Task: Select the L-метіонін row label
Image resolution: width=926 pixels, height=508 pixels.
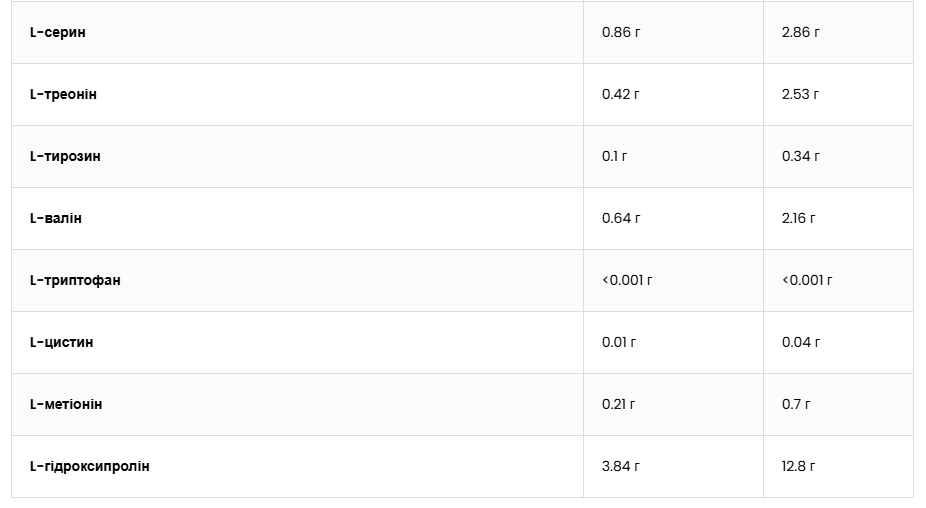Action: 66,404
